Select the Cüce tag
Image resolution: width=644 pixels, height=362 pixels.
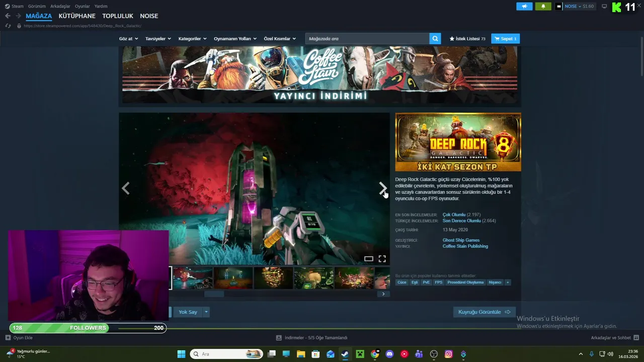tap(401, 283)
